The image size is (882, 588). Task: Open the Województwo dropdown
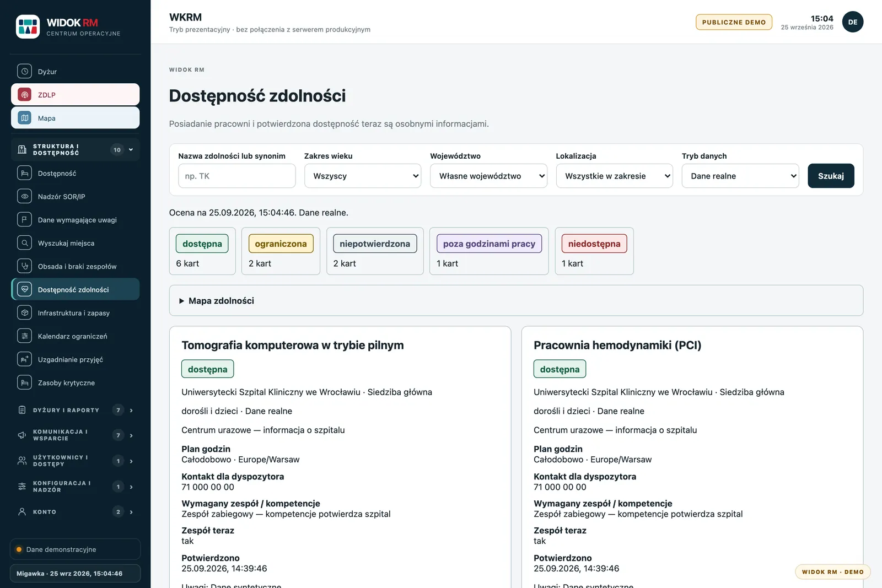tap(488, 176)
